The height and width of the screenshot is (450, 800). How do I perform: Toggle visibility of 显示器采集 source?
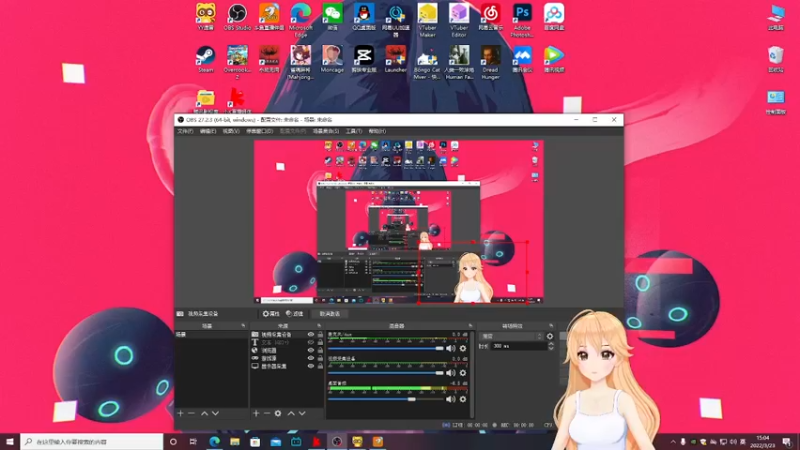tap(311, 366)
